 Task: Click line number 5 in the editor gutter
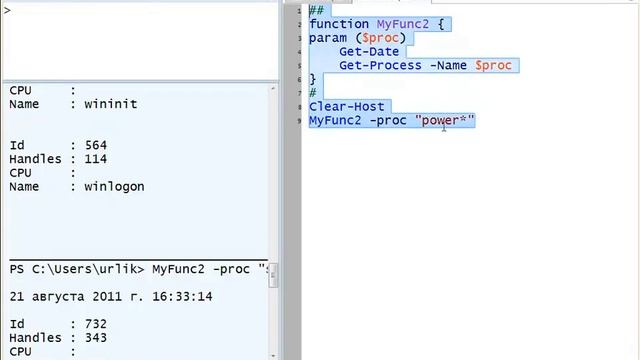pos(299,66)
